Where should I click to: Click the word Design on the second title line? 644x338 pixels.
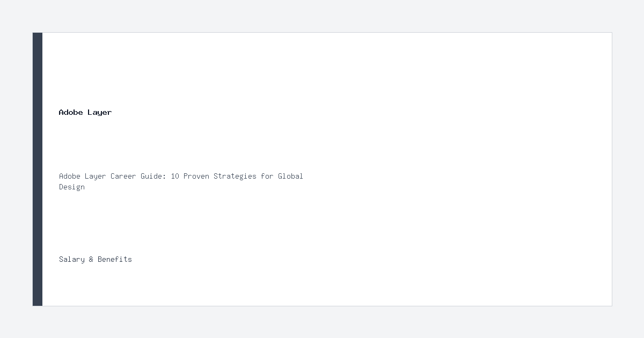pos(72,187)
